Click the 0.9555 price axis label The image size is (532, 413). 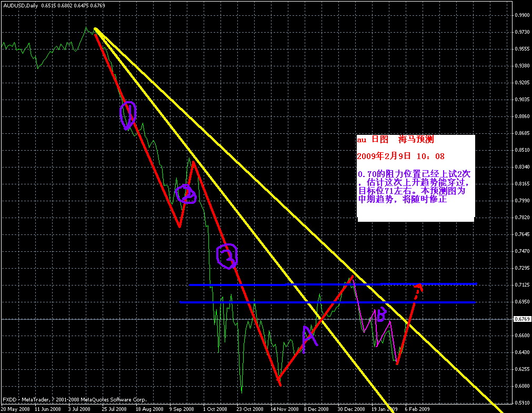[522, 49]
